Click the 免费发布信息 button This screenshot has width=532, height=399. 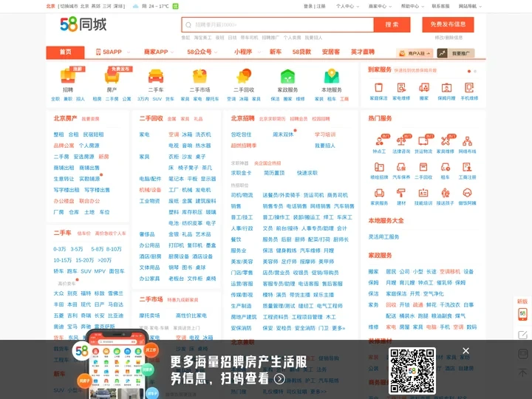point(448,24)
